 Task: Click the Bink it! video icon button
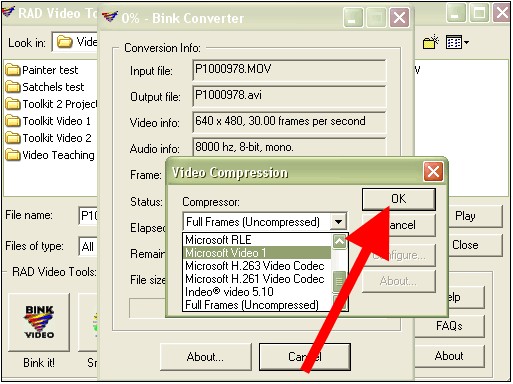coord(39,322)
